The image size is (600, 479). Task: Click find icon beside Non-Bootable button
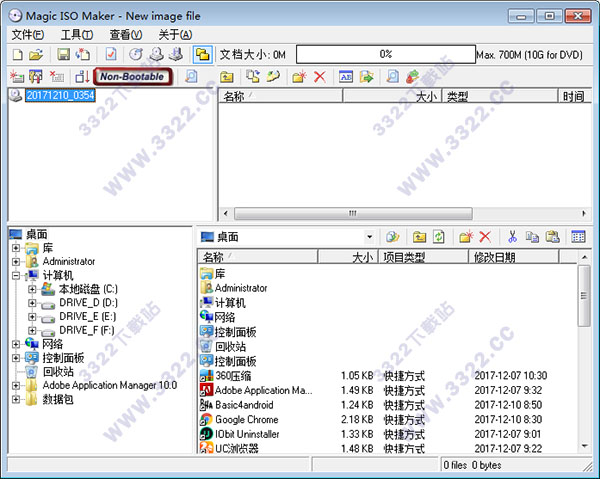191,77
